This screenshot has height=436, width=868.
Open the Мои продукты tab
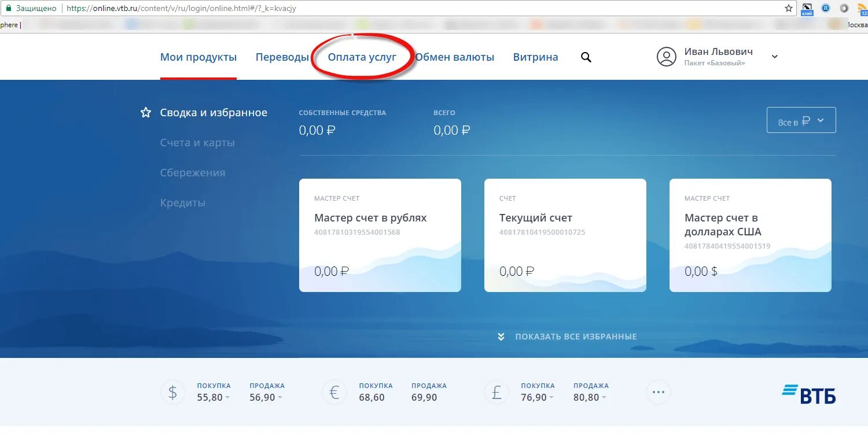coord(198,57)
